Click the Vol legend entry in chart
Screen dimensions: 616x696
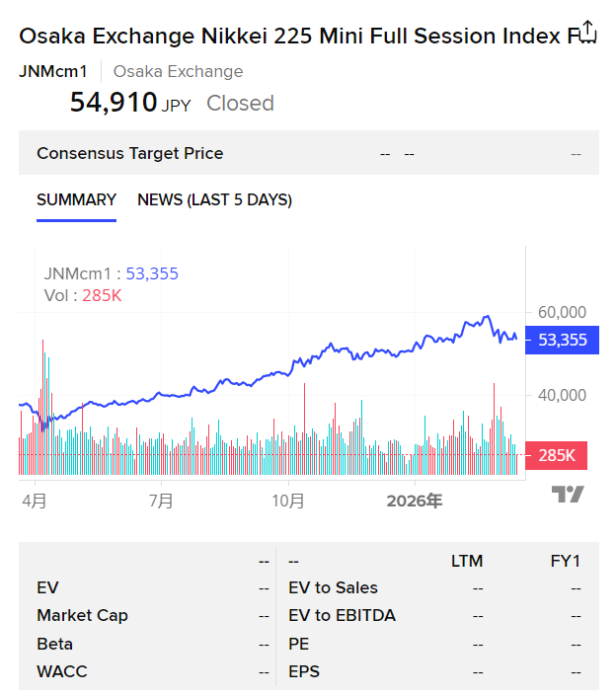(83, 295)
